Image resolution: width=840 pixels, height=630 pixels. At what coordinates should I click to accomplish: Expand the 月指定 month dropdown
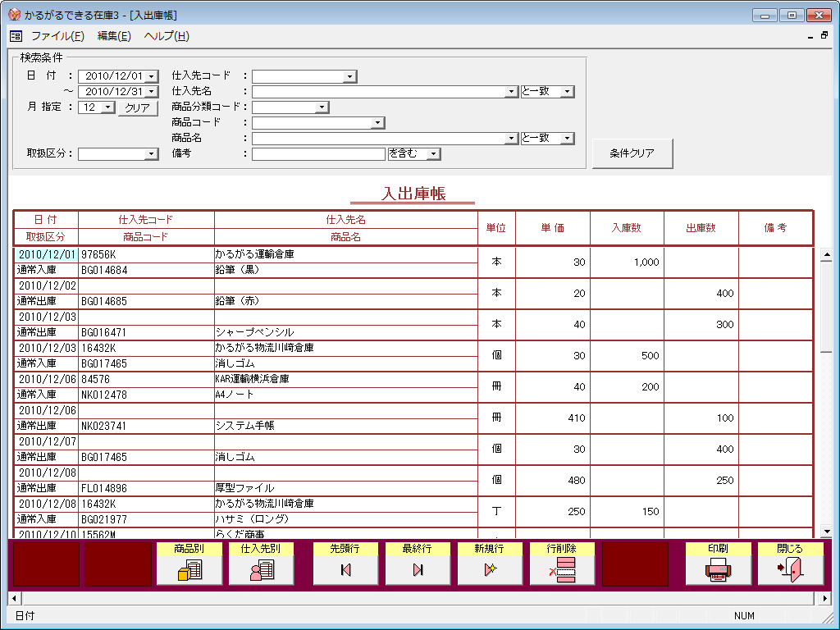pos(108,107)
